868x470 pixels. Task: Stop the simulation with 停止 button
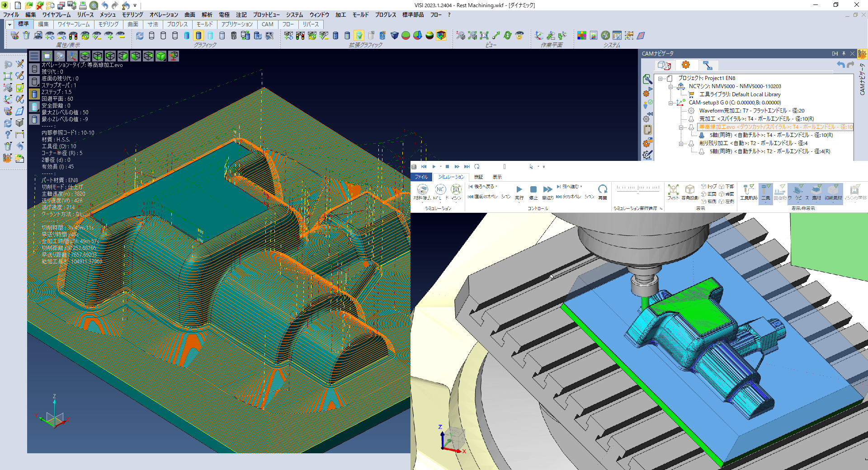pyautogui.click(x=533, y=192)
